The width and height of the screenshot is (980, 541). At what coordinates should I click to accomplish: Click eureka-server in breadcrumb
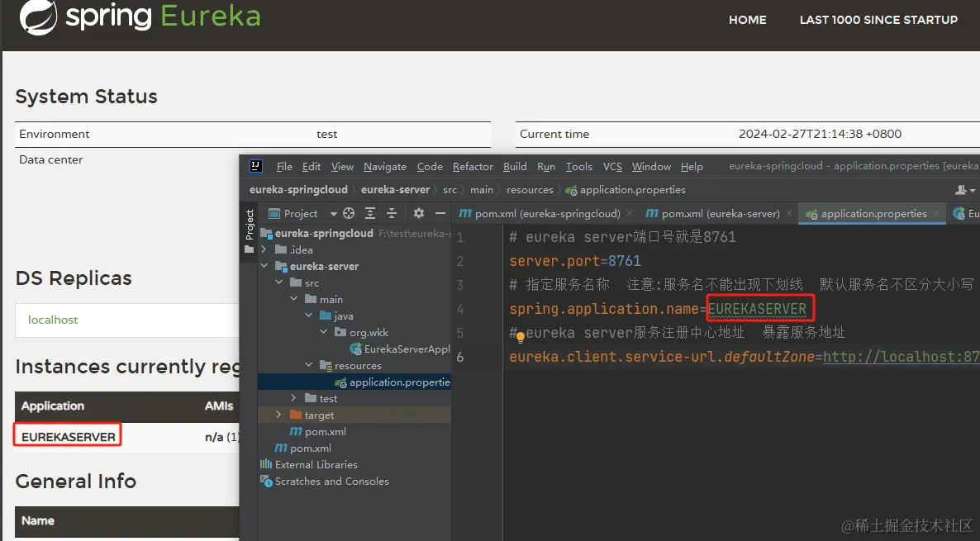click(x=396, y=190)
